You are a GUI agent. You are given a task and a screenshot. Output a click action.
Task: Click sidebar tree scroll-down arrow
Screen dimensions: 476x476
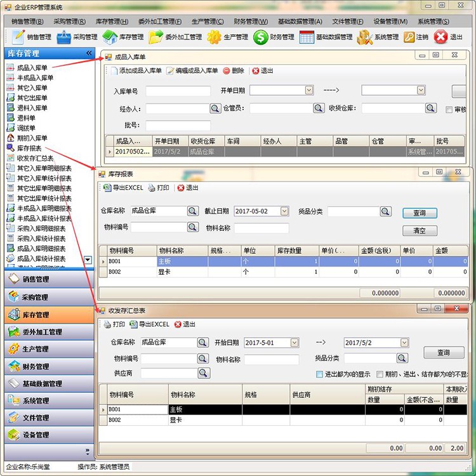pyautogui.click(x=88, y=260)
